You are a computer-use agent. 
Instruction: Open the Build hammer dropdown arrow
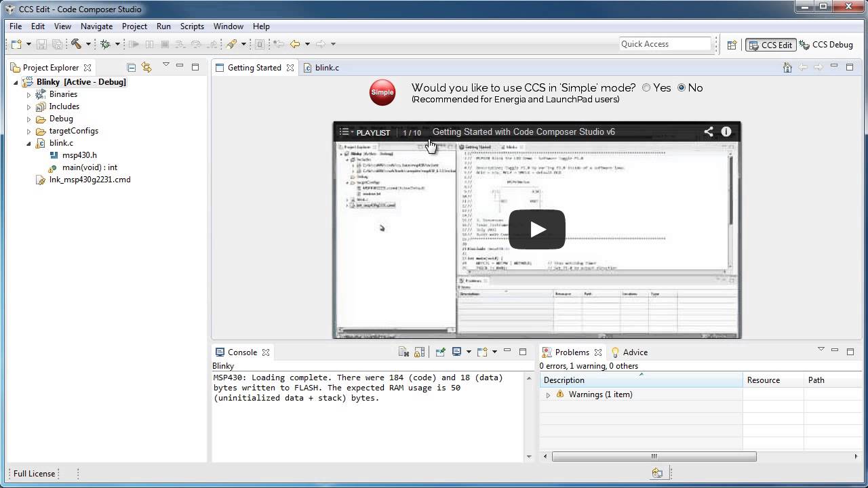(x=88, y=44)
